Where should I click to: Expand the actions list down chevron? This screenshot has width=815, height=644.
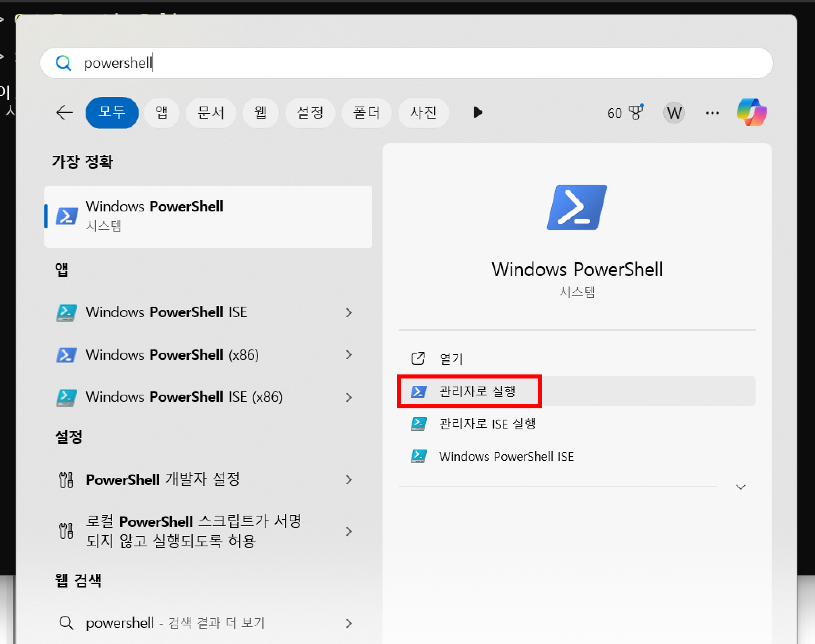click(x=740, y=487)
